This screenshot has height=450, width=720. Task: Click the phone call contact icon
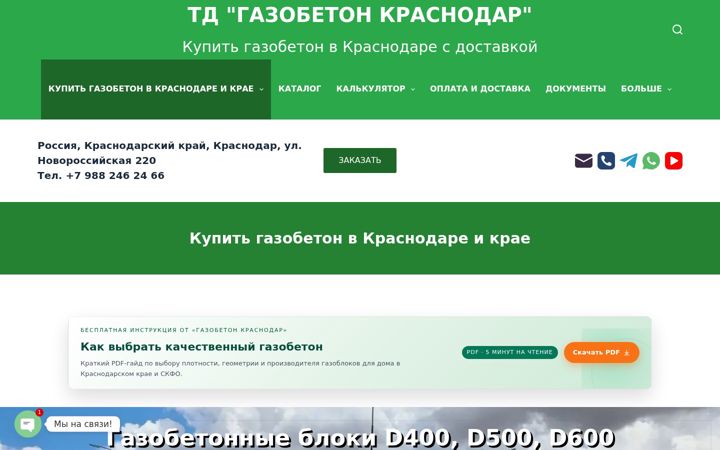tap(606, 161)
